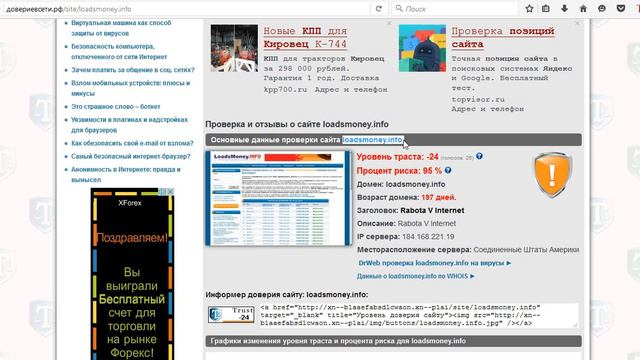Viewport: 640px width, 360px height.
Task: Click Месторасположение сервера: Соединенные Штаты Америки text
Action: point(468,250)
